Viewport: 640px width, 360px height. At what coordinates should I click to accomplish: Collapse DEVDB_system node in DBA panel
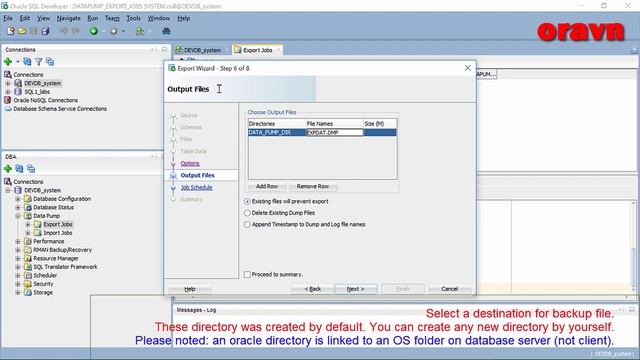[x=8, y=190]
